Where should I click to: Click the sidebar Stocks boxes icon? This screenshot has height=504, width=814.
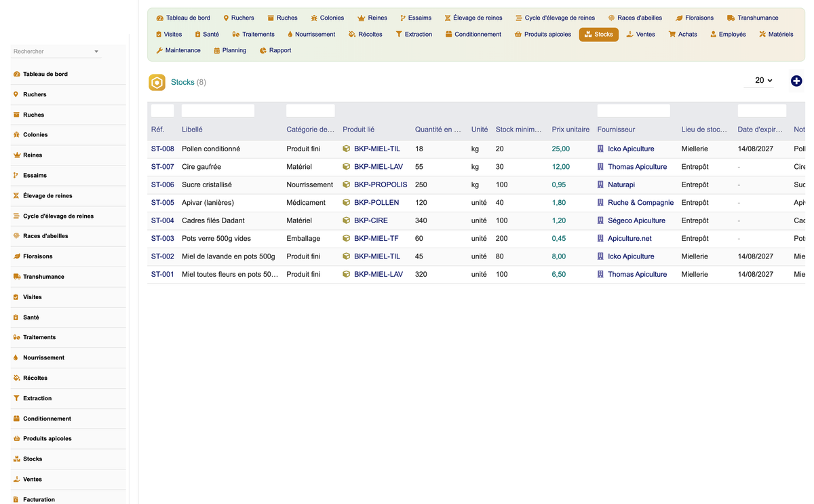click(x=16, y=459)
